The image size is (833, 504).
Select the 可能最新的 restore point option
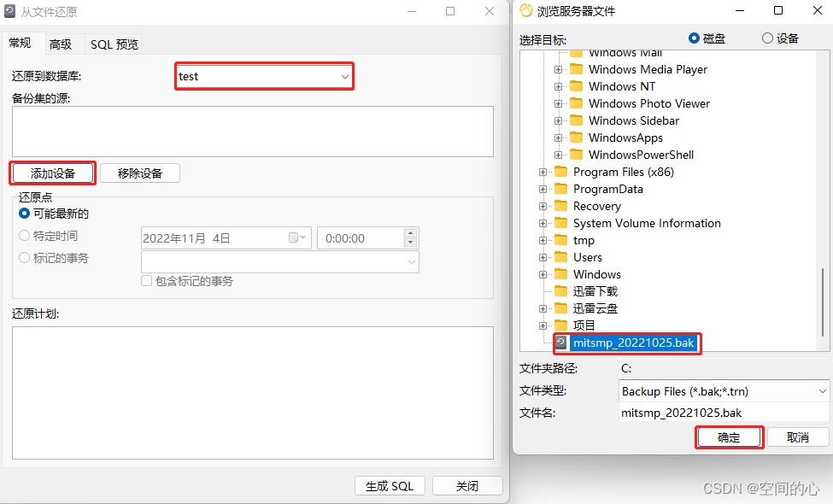click(24, 214)
